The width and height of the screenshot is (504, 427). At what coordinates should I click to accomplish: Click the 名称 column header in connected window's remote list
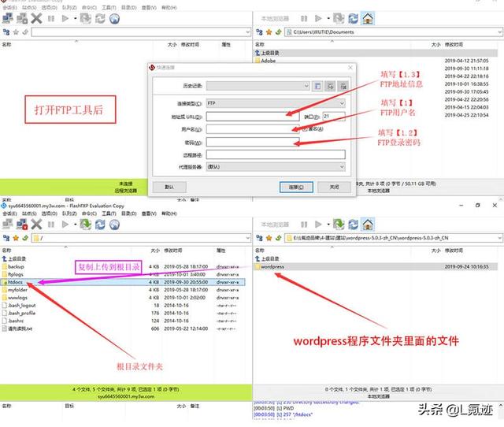tap(7, 251)
